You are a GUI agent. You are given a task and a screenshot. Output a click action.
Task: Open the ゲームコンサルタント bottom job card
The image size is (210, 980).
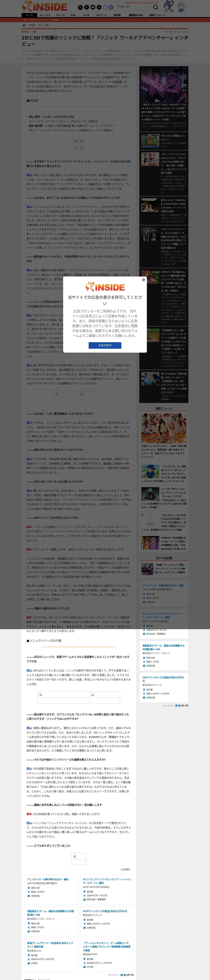(x=107, y=955)
